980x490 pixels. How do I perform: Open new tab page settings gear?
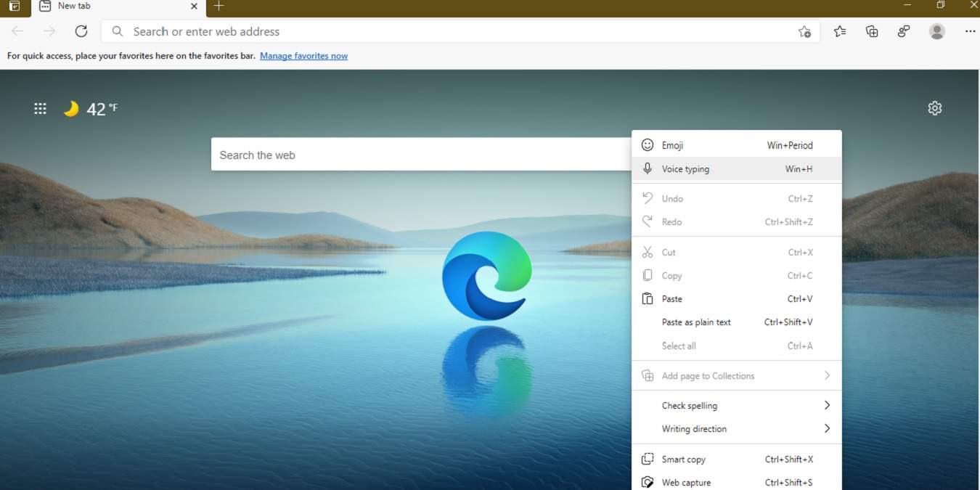click(934, 107)
